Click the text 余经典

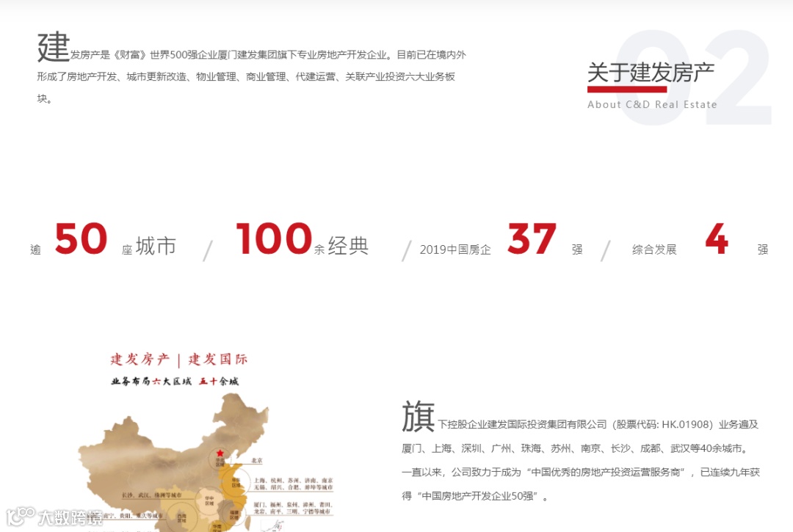click(341, 246)
